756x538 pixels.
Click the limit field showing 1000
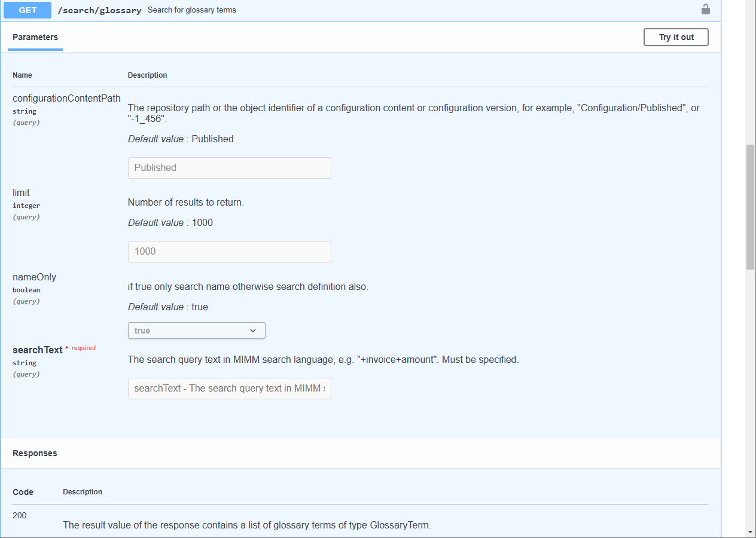(x=229, y=252)
